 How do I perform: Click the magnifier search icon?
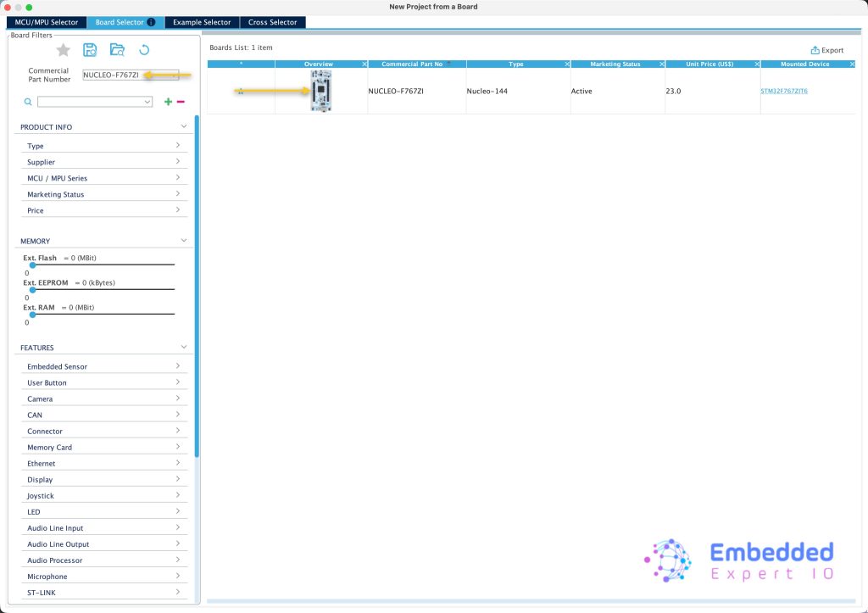(28, 102)
